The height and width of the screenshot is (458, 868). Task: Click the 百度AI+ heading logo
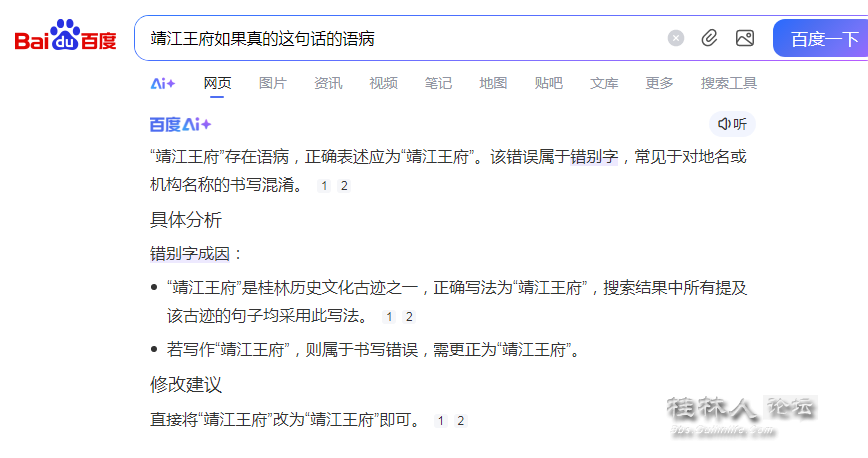pos(180,124)
